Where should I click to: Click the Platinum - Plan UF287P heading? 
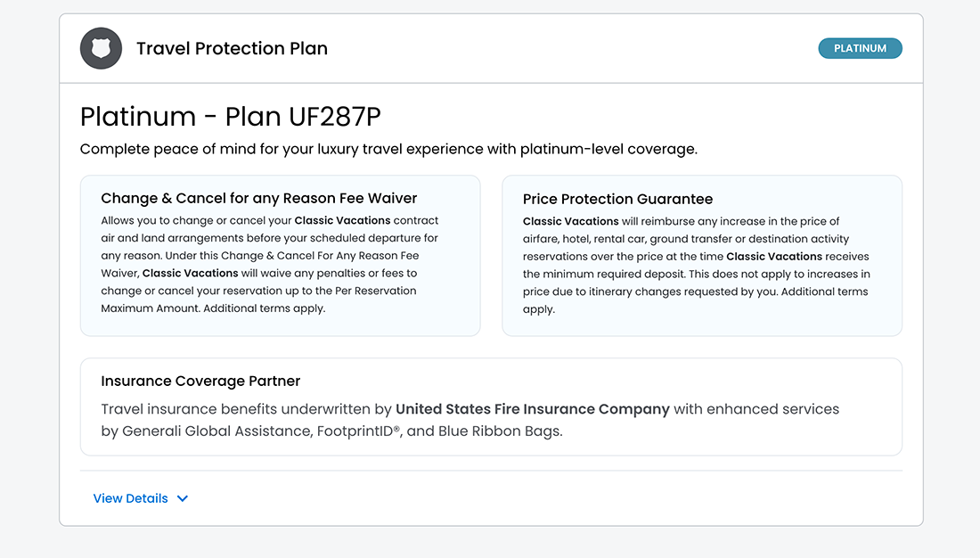click(x=230, y=117)
